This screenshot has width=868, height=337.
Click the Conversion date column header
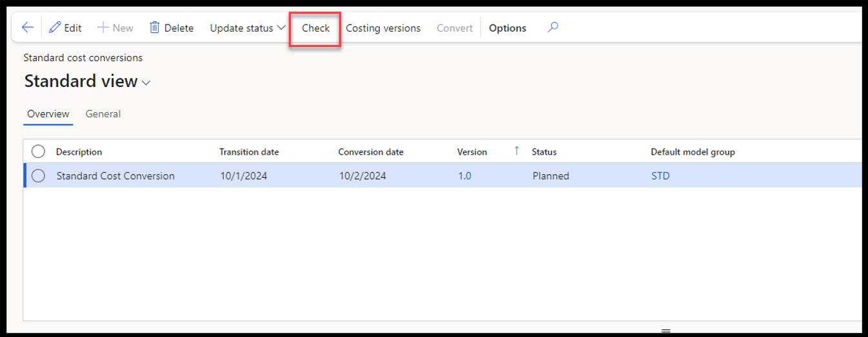pyautogui.click(x=371, y=152)
